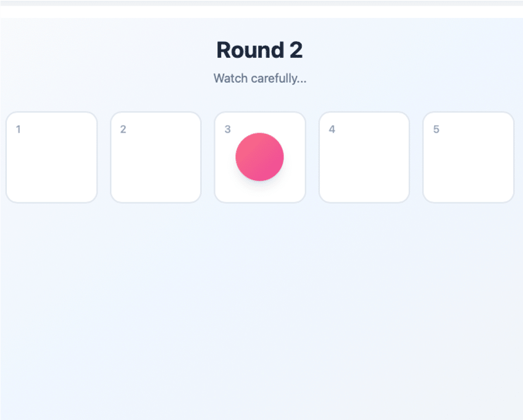Click the number 4 label in fourth box

pyautogui.click(x=332, y=130)
